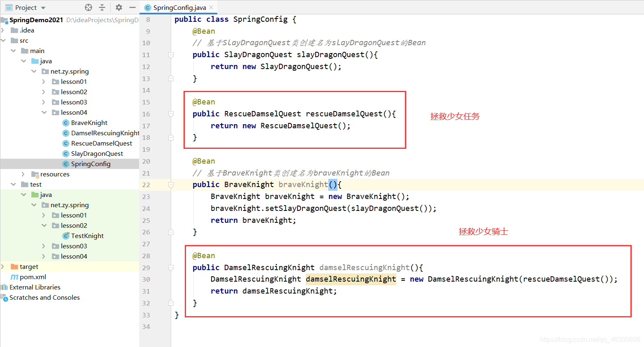Click the net.zy.spring package icon under test
The width and height of the screenshot is (644, 347).
(45, 205)
